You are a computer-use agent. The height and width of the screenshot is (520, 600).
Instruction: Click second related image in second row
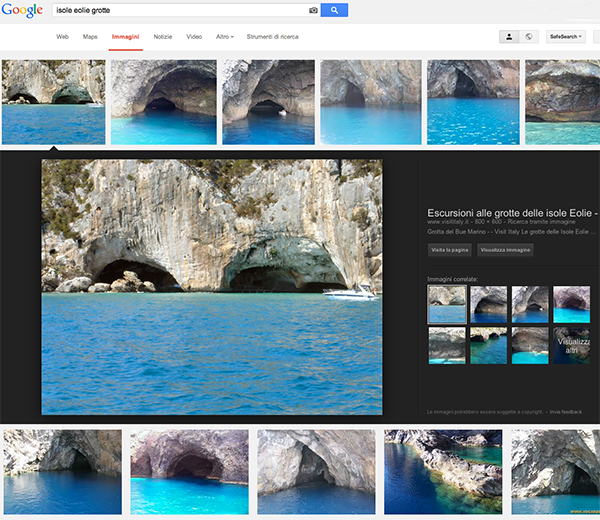pos(489,346)
